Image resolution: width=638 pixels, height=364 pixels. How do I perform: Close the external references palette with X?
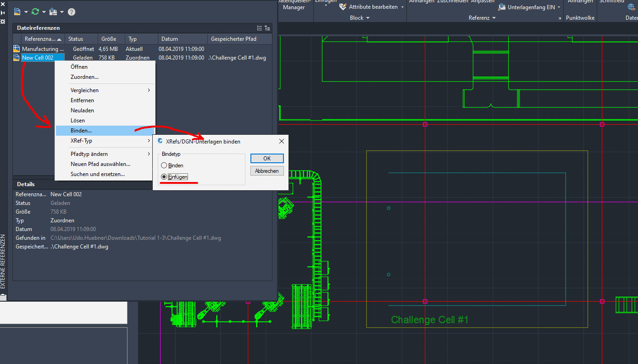pyautogui.click(x=3, y=5)
